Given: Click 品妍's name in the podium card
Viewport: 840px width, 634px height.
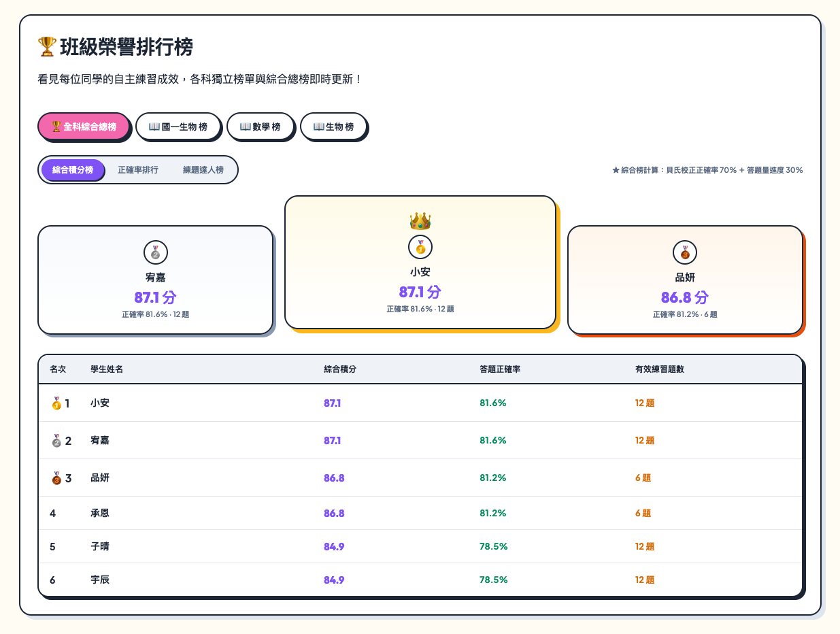Looking at the screenshot, I should 685,278.
